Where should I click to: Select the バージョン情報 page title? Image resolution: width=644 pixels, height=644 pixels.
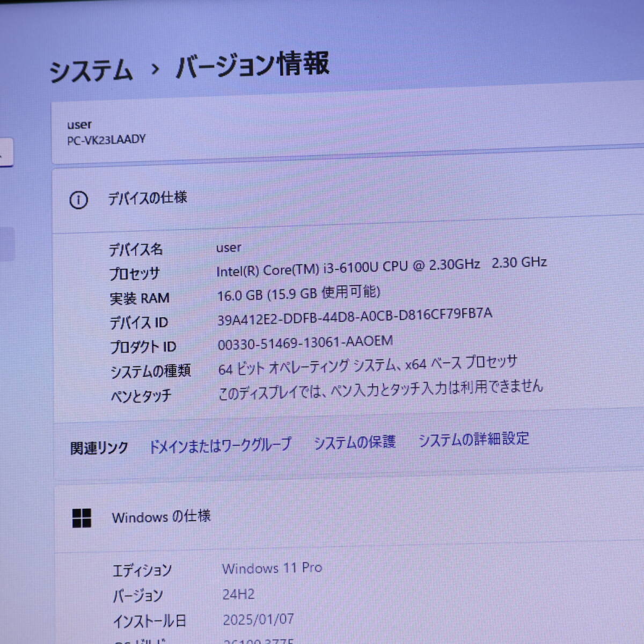pos(252,65)
